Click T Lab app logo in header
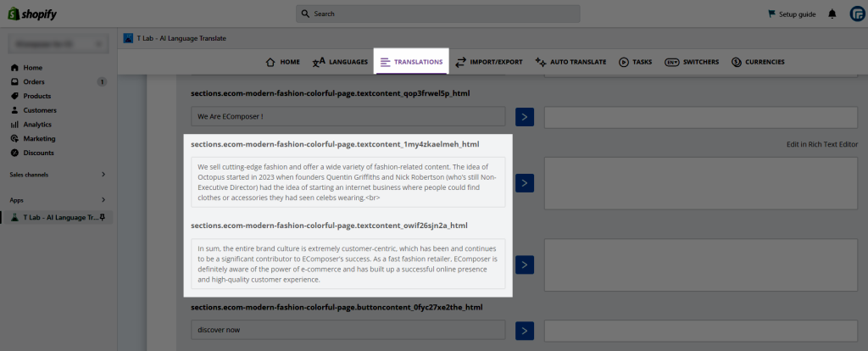 click(x=129, y=38)
